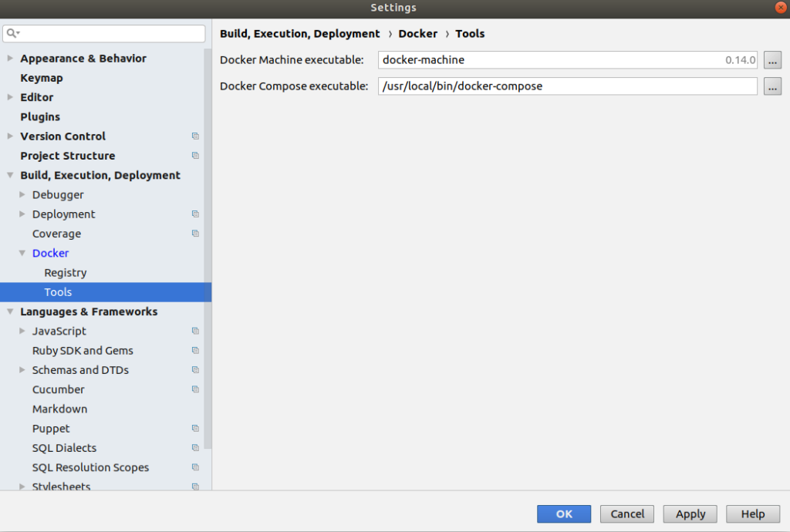Apply the Docker tool settings

(690, 513)
